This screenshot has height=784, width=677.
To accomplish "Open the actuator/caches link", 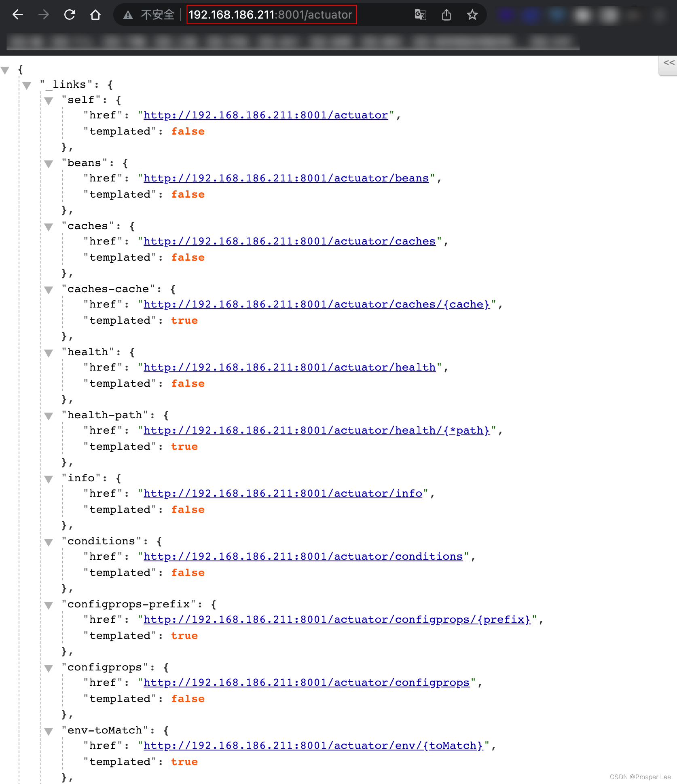I will (x=290, y=241).
